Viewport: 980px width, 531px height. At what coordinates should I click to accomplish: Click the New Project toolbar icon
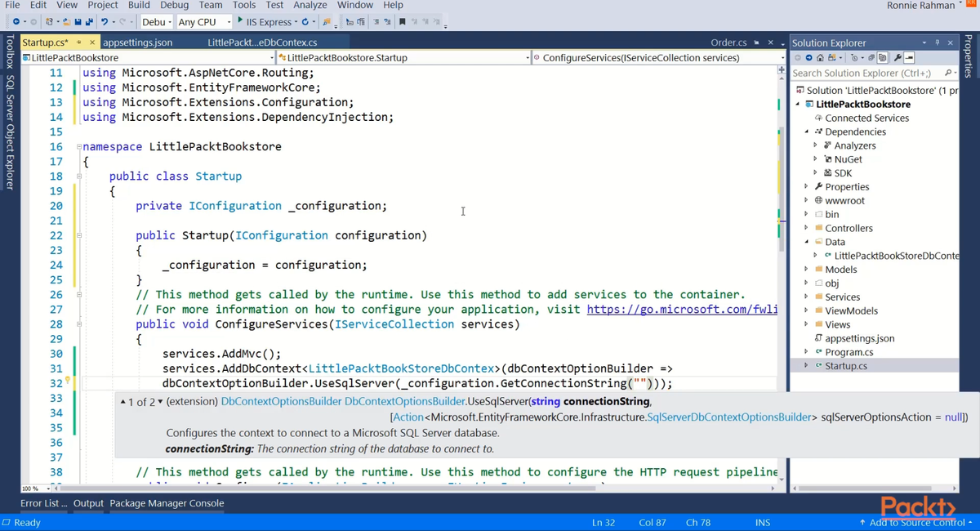[49, 21]
